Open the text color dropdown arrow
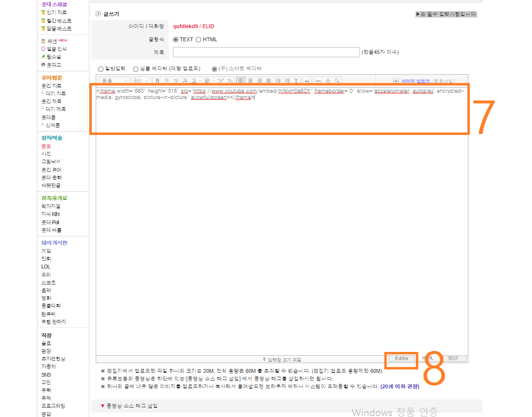This screenshot has width=532, height=417. pyautogui.click(x=200, y=81)
